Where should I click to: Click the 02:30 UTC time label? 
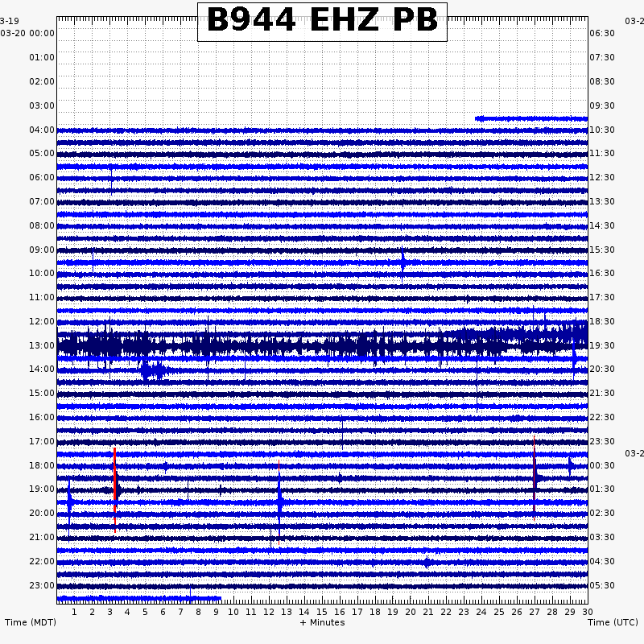coord(602,513)
